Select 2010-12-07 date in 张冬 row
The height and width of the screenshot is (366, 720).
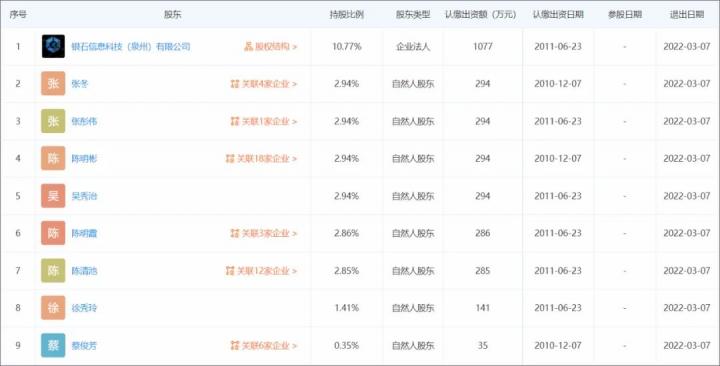tap(558, 84)
